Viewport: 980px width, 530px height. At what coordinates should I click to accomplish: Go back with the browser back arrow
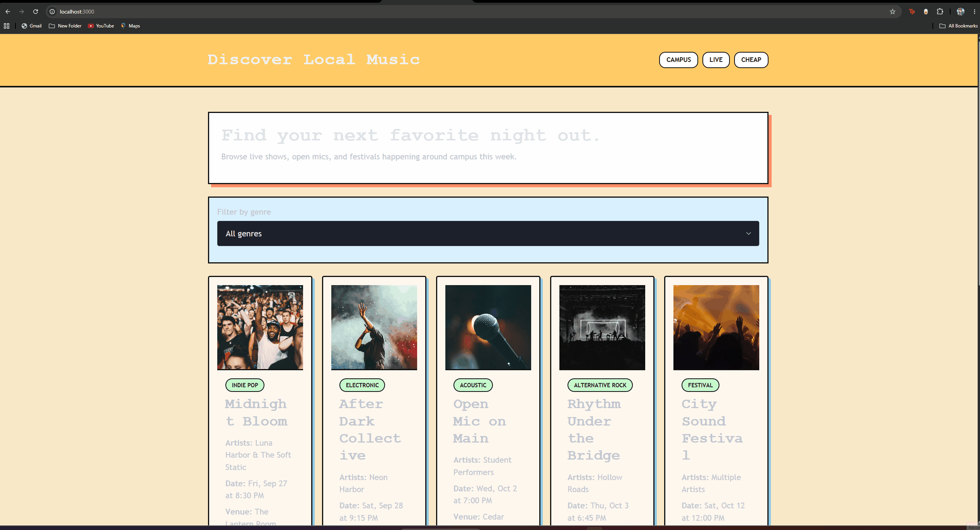click(8, 12)
